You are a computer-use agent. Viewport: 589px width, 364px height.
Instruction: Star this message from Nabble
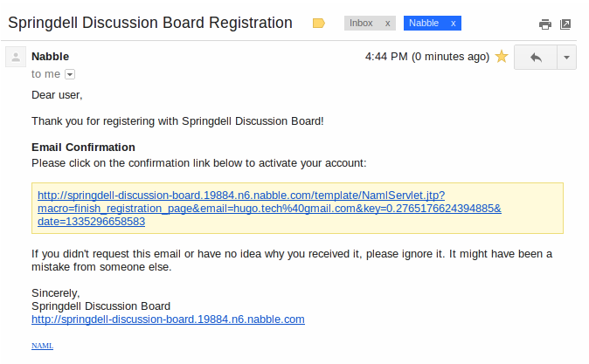[502, 57]
